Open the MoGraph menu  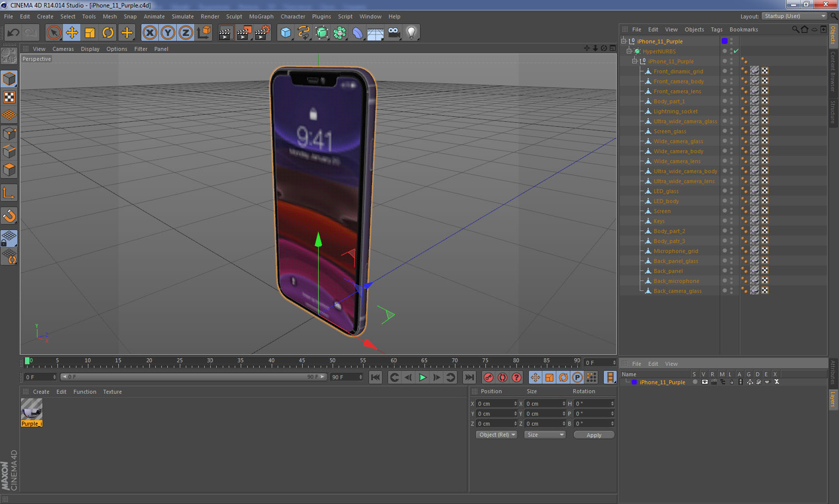[x=261, y=16]
